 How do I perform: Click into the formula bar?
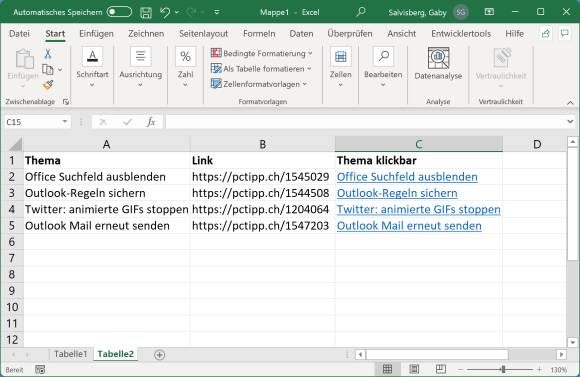coord(365,122)
